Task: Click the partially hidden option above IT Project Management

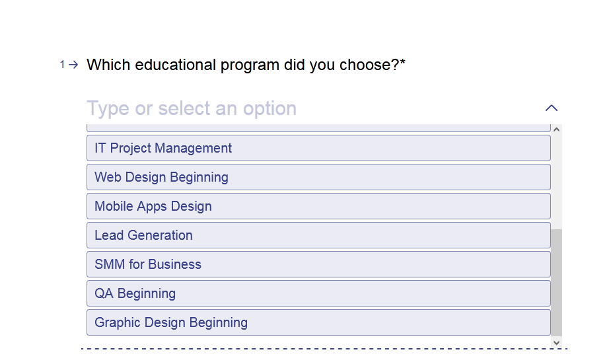Action: coord(318,127)
